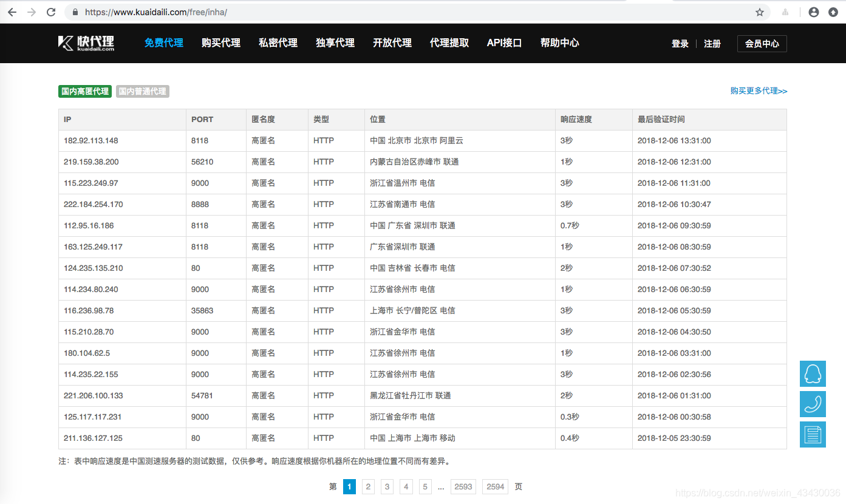Select the 国内高匿代理 tab
The image size is (846, 504).
tap(85, 91)
